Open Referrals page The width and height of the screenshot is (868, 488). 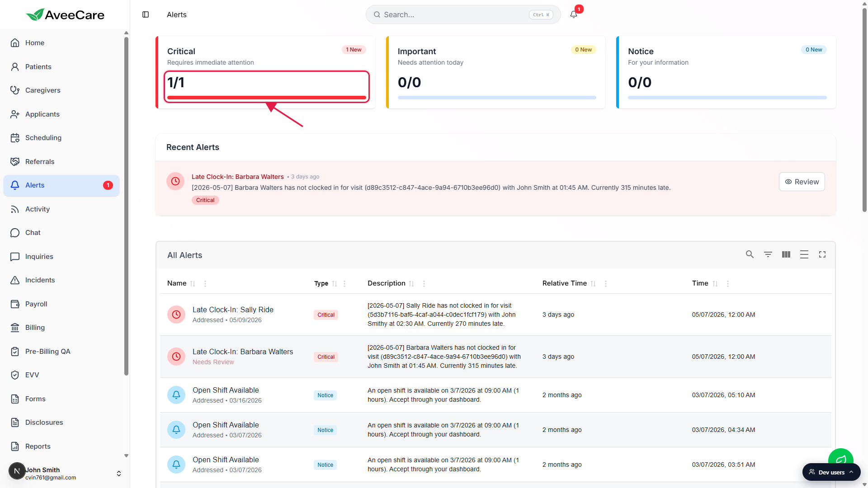tap(61, 162)
